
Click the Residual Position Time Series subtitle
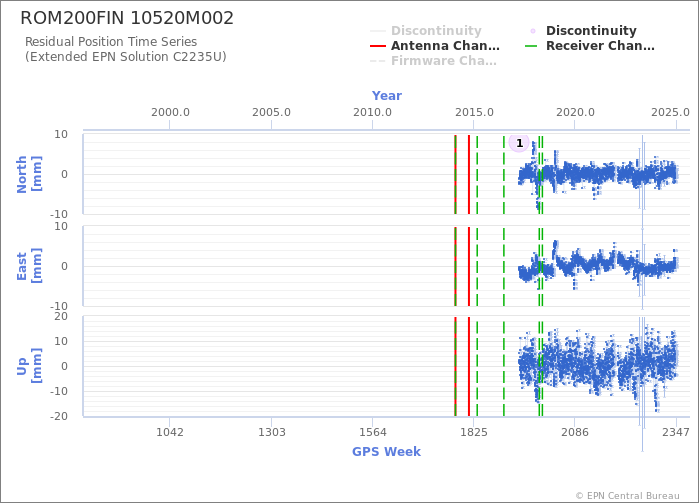click(x=111, y=42)
